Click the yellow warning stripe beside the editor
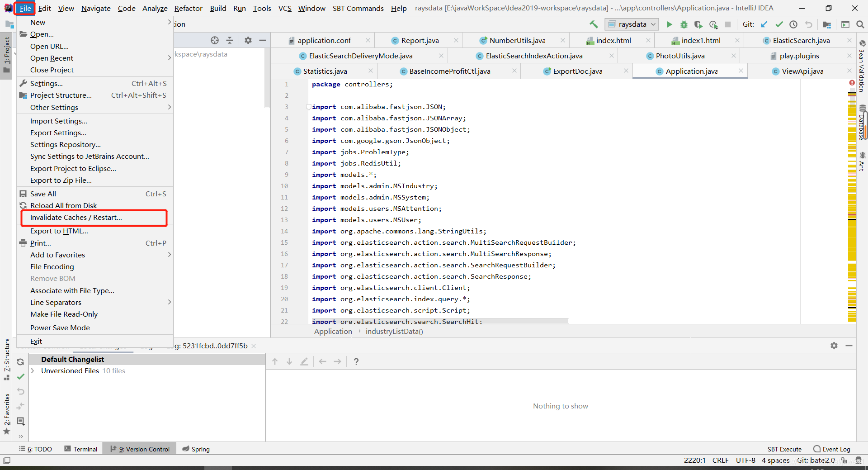The width and height of the screenshot is (868, 470). point(852,204)
